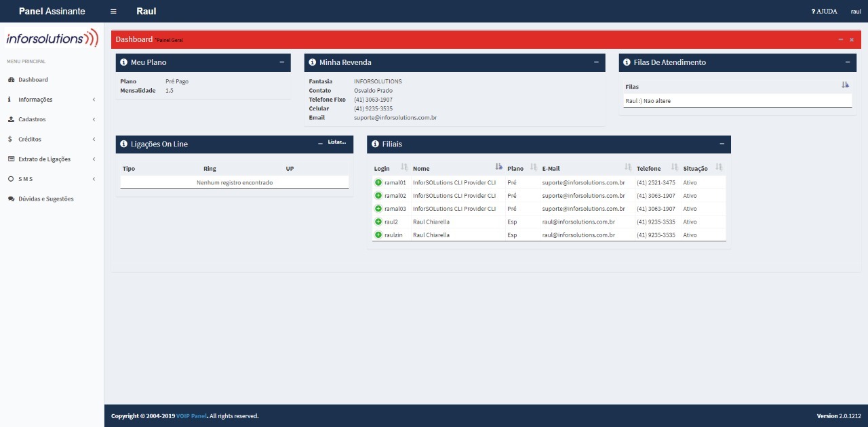Click the Créditos dollar icon

click(9, 139)
